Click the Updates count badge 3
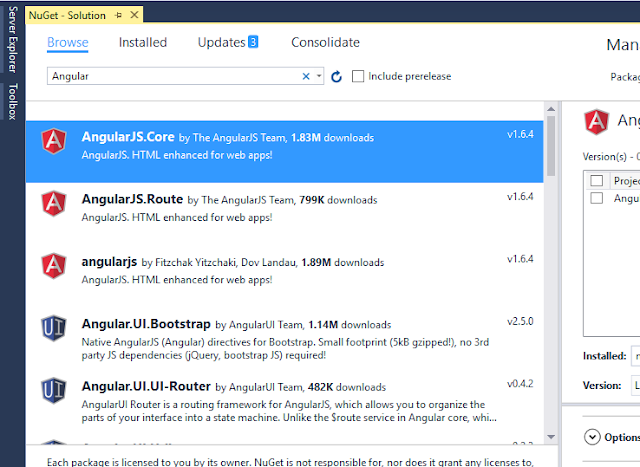Image resolution: width=640 pixels, height=467 pixels. tap(253, 42)
